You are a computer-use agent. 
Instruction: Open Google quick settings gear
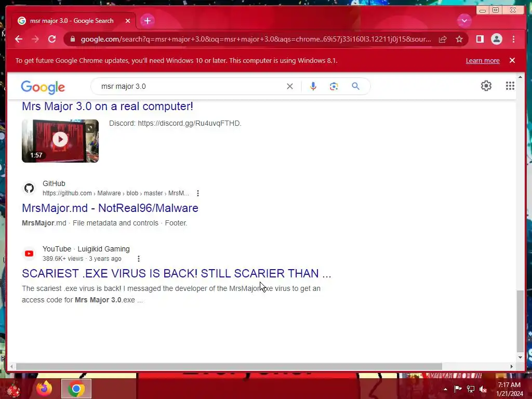[x=486, y=86]
